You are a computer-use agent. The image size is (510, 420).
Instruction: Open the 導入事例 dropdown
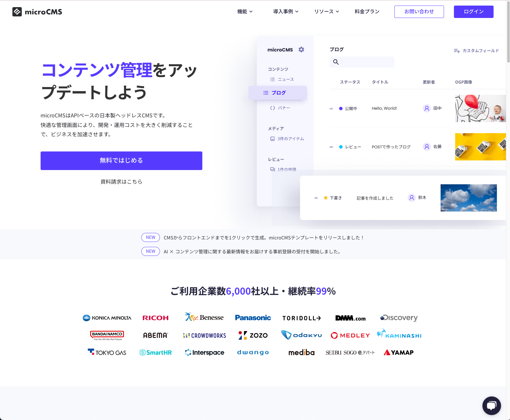tap(285, 11)
